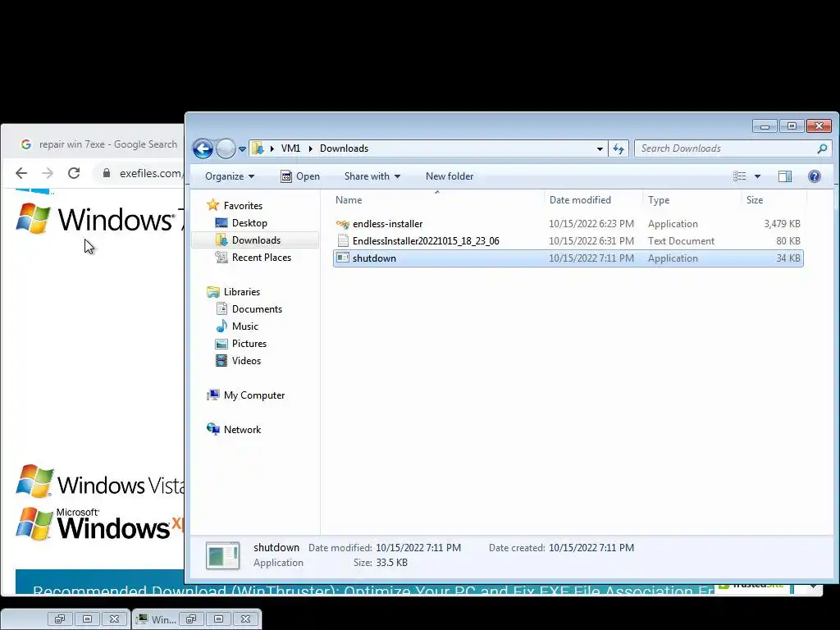
Task: Click the Libraries folder icon
Action: pyautogui.click(x=212, y=292)
